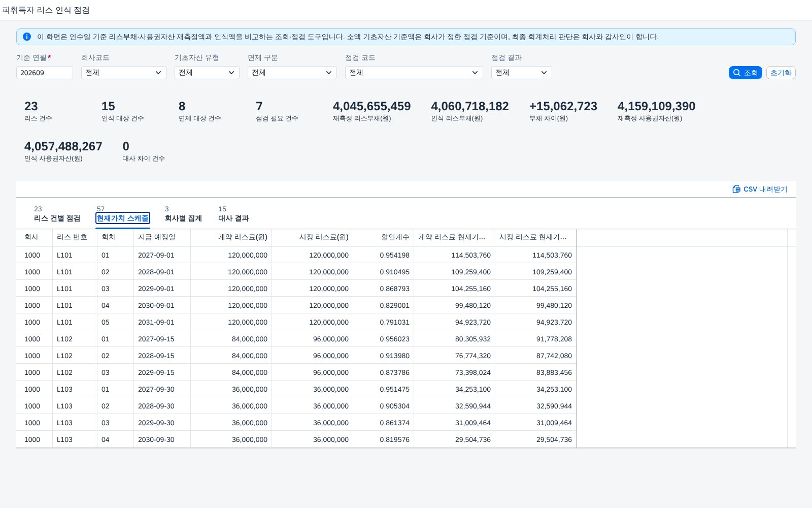812x508 pixels.
Task: Click the info icon in the blue banner
Action: (27, 37)
